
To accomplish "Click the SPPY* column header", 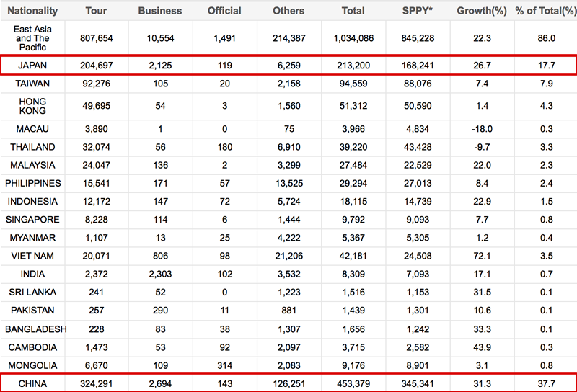I will (418, 11).
